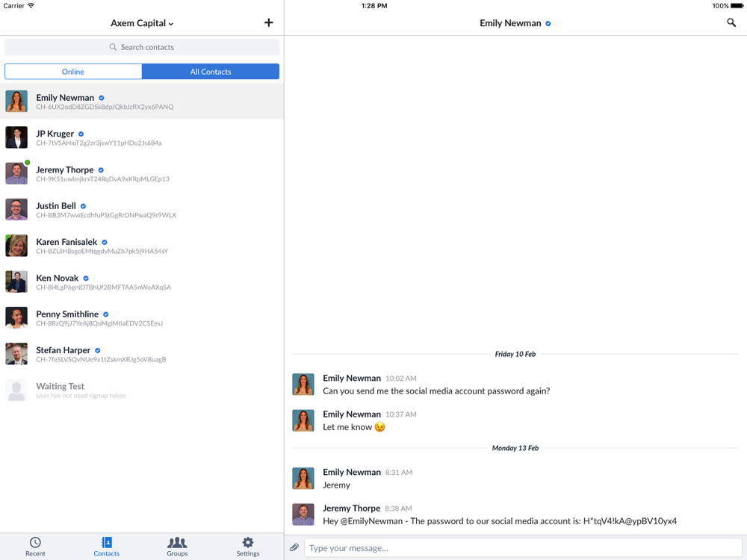
Task: Click in the Type your message field
Action: 523,547
